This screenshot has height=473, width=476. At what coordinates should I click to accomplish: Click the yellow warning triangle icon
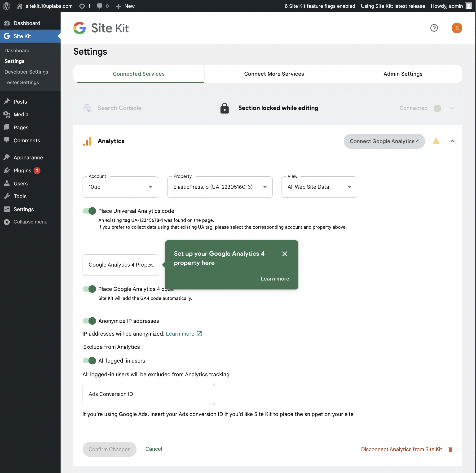tap(436, 141)
